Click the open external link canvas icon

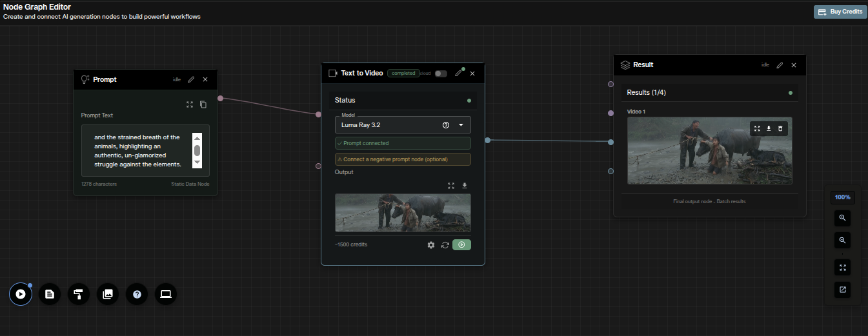[x=842, y=290]
